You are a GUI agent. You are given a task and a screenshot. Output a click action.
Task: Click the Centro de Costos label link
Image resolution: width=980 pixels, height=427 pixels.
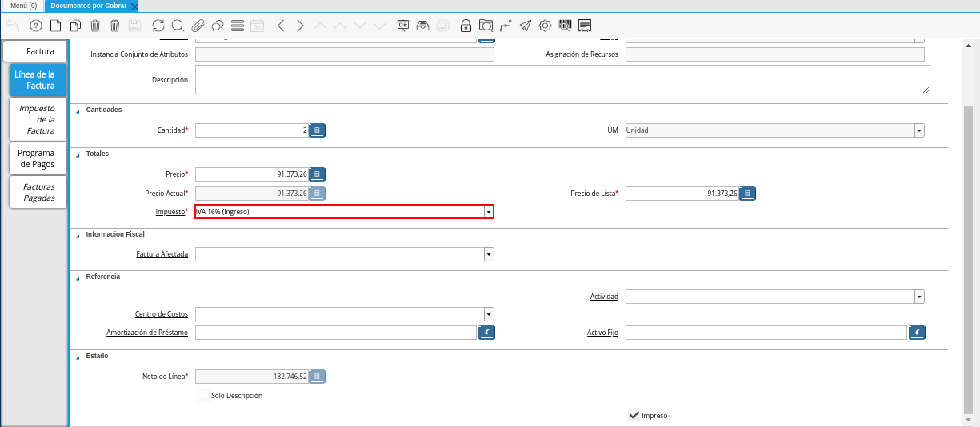[162, 314]
